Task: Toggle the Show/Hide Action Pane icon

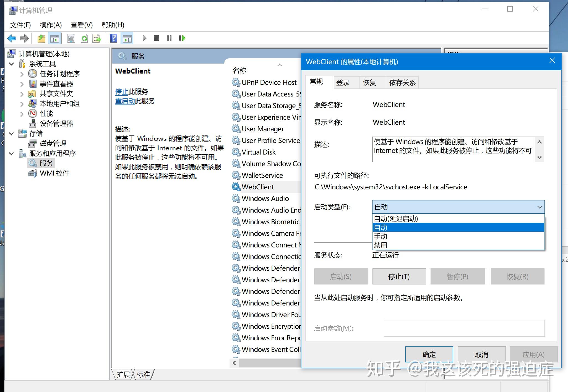Action: (127, 38)
